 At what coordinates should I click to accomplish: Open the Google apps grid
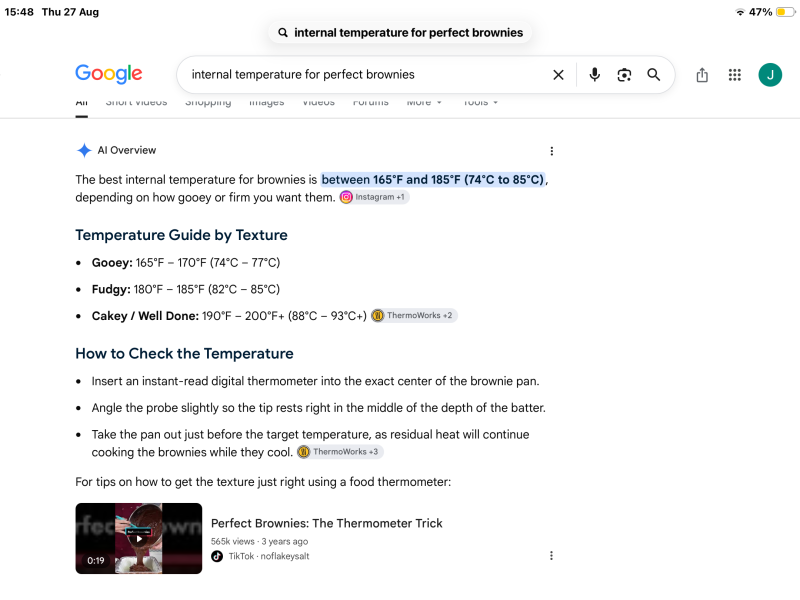click(x=735, y=75)
